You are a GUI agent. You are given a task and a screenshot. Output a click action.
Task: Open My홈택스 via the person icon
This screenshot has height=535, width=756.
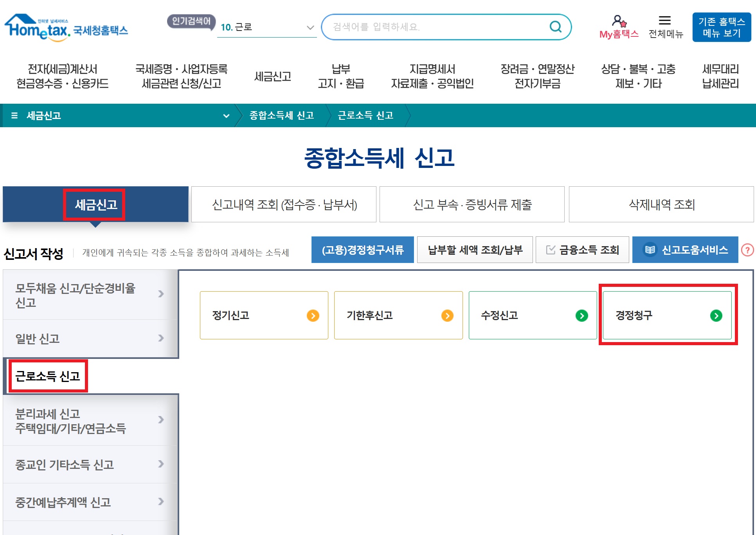coord(619,22)
